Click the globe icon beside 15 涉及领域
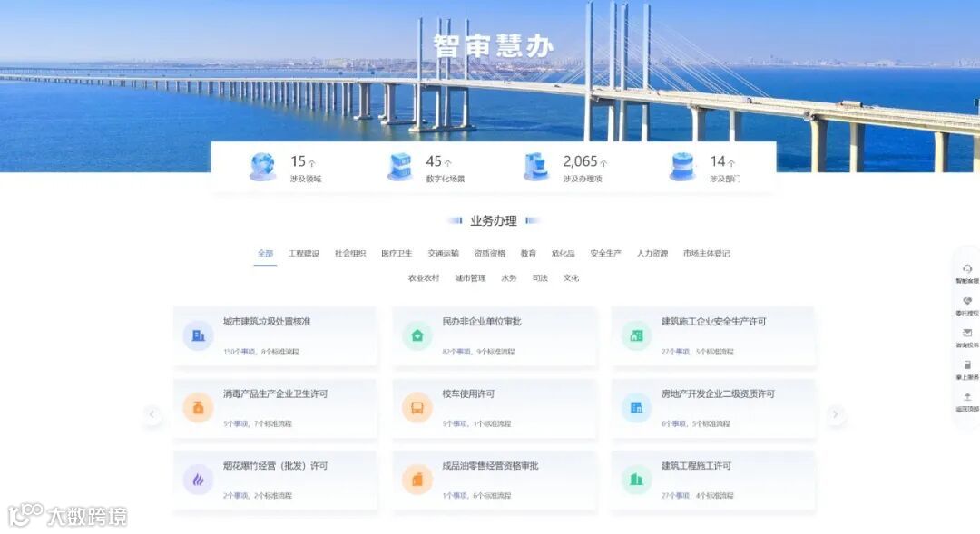980x534 pixels. pos(262,167)
